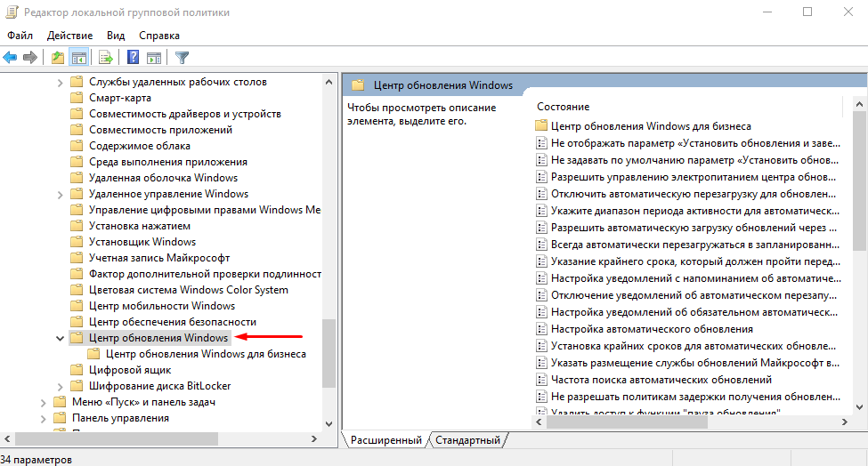
Task: Open the Вид menu
Action: [x=116, y=36]
